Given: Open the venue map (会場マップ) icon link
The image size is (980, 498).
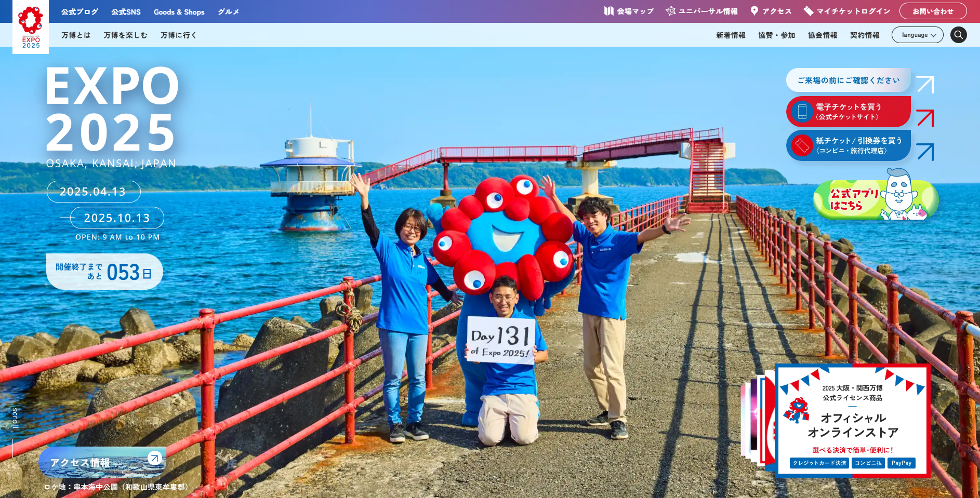Looking at the screenshot, I should click(609, 11).
